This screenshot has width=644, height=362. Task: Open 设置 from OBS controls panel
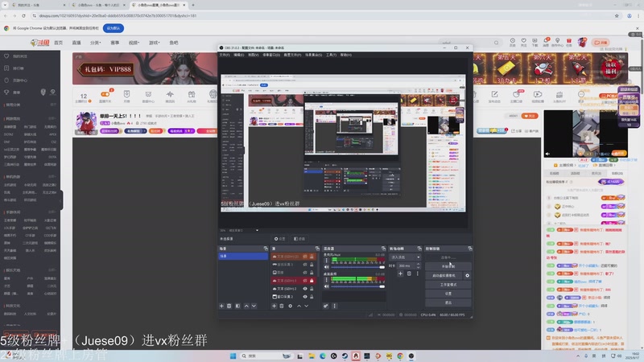(x=448, y=294)
